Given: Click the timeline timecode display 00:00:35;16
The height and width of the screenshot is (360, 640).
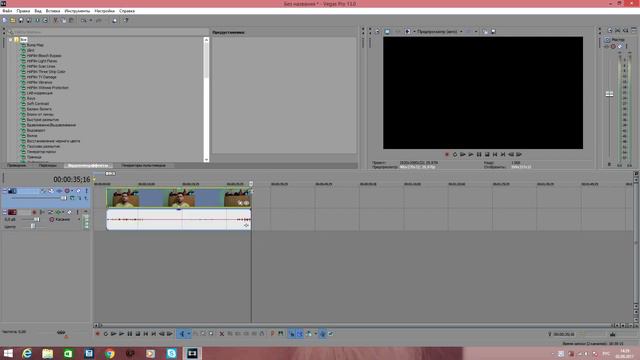Looking at the screenshot, I should point(71,179).
